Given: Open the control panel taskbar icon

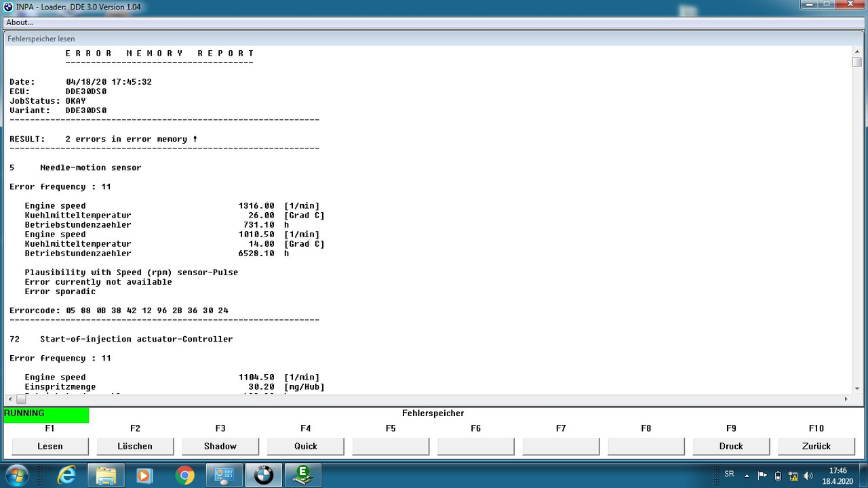Looking at the screenshot, I should tap(224, 475).
